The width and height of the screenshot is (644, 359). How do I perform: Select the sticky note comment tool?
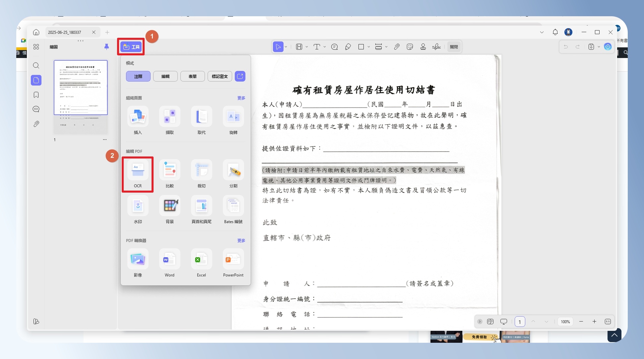coord(335,47)
